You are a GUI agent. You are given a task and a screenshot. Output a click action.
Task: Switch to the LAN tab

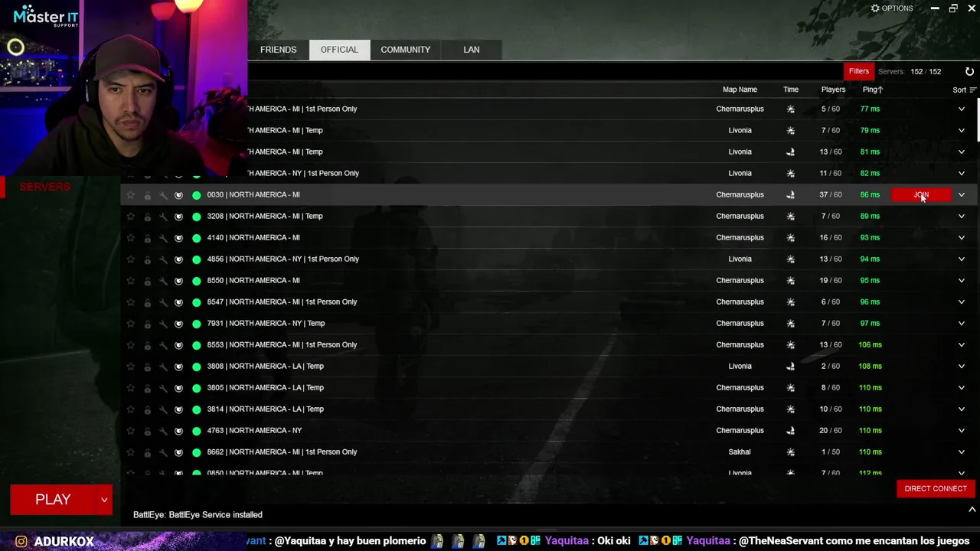(x=471, y=50)
